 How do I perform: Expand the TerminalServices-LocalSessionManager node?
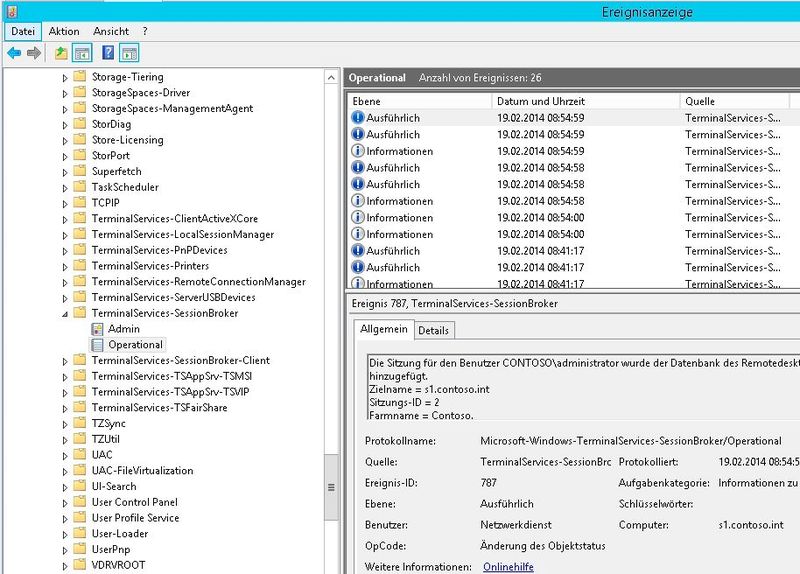(x=65, y=235)
